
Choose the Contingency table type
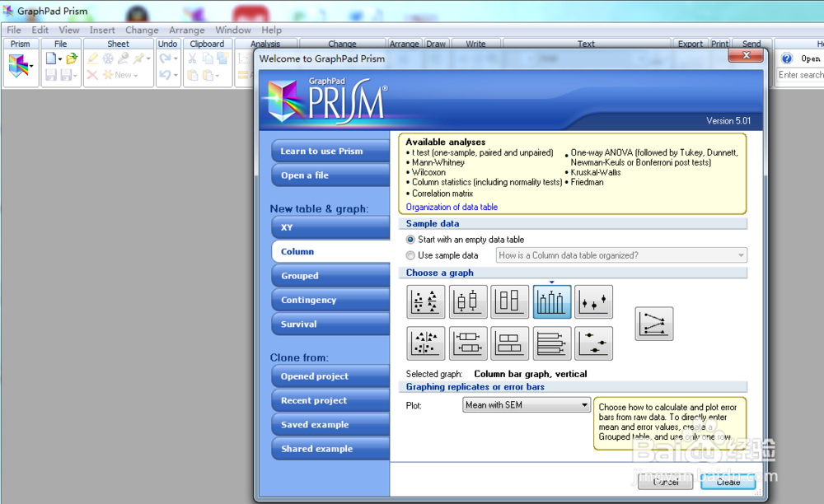(330, 300)
